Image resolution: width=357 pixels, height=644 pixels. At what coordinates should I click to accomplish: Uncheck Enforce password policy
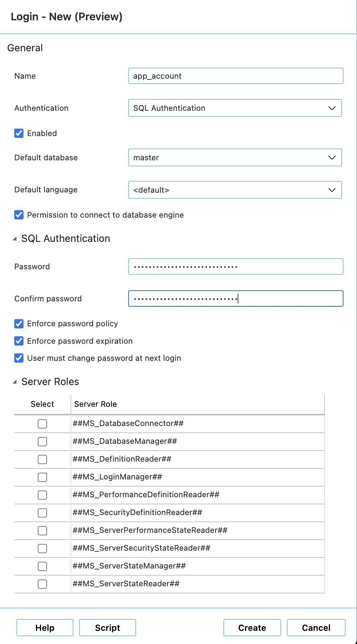(19, 323)
